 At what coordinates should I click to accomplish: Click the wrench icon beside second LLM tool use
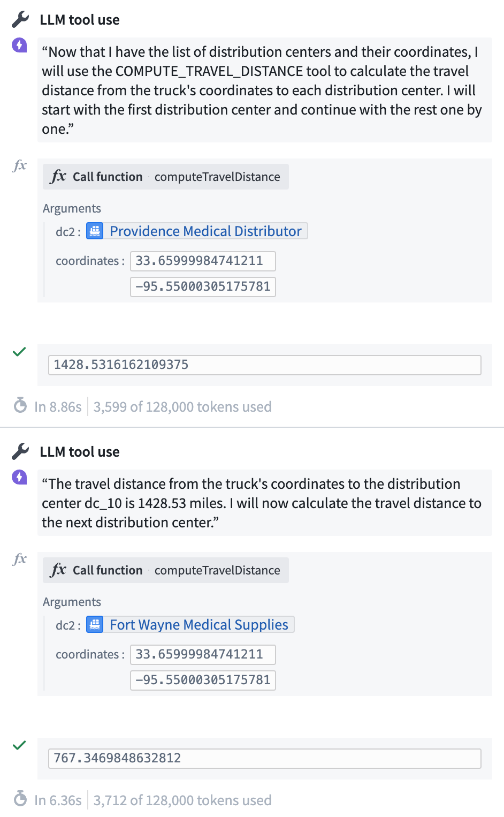click(x=20, y=452)
